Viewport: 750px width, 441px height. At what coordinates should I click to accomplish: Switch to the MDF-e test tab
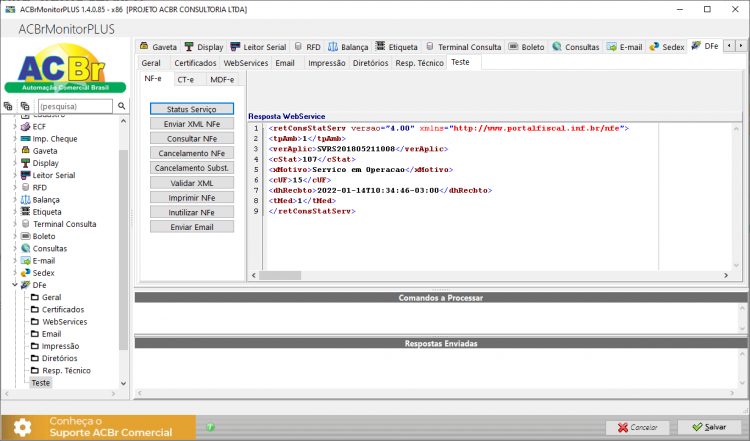pyautogui.click(x=222, y=79)
